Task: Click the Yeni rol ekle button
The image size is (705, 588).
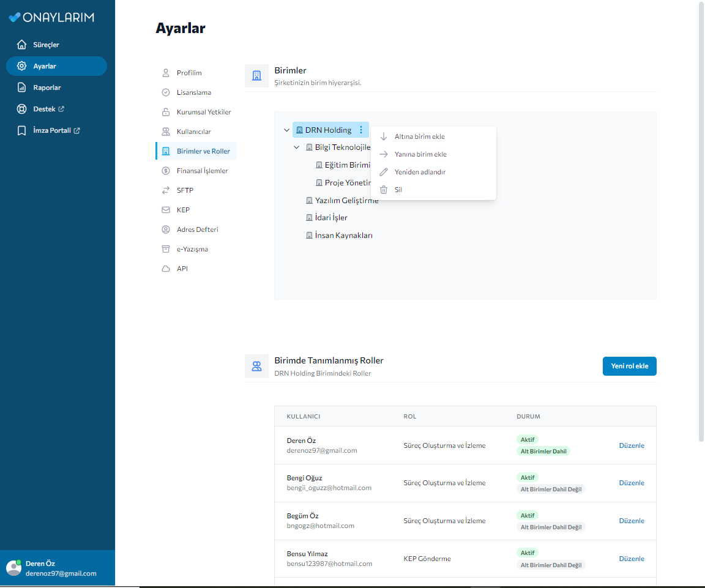Action: [x=629, y=366]
